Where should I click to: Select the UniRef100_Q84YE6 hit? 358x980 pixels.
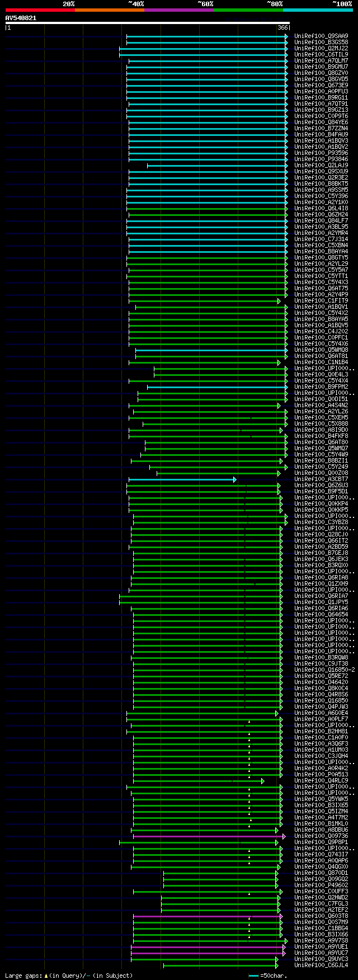321,123
